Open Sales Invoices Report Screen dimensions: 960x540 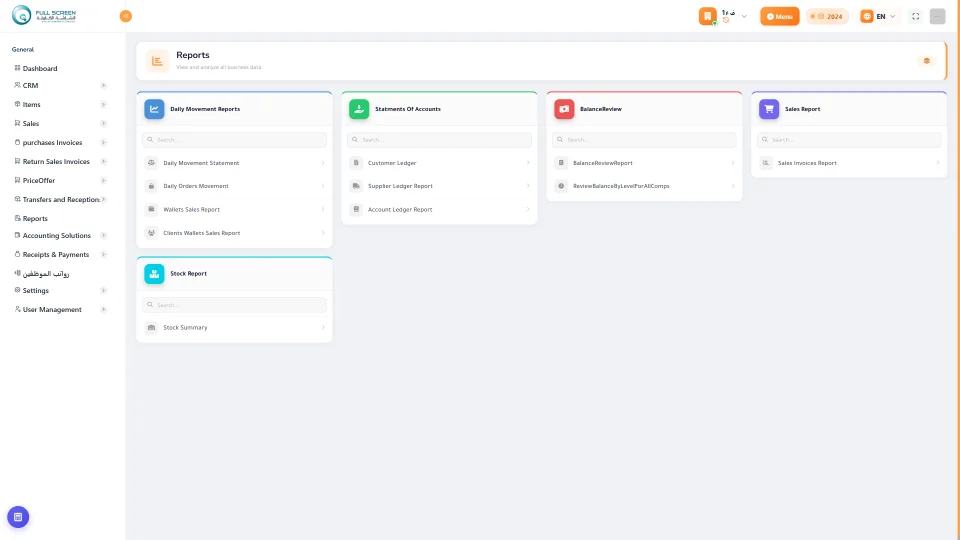click(x=849, y=163)
